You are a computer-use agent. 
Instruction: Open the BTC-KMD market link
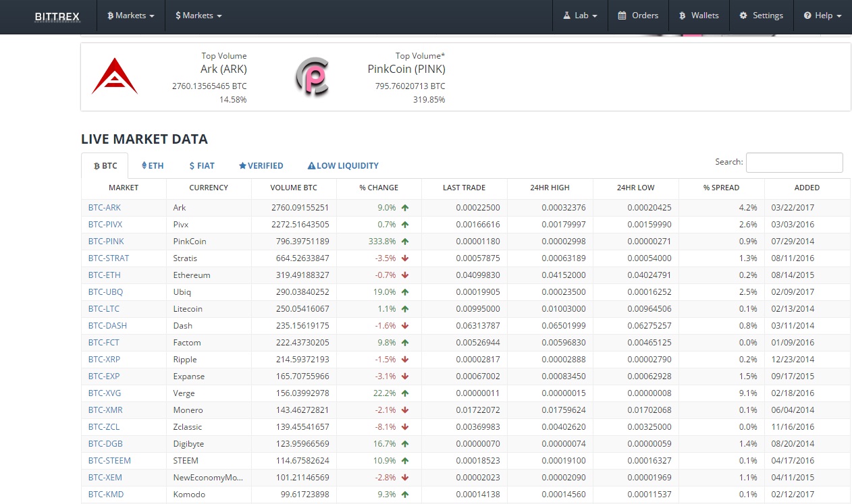(106, 495)
